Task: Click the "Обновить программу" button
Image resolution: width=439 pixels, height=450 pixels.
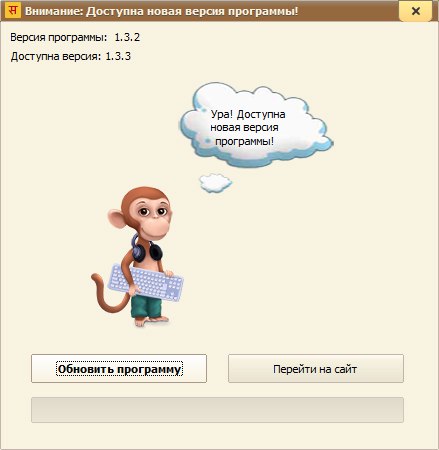Action: coord(119,369)
